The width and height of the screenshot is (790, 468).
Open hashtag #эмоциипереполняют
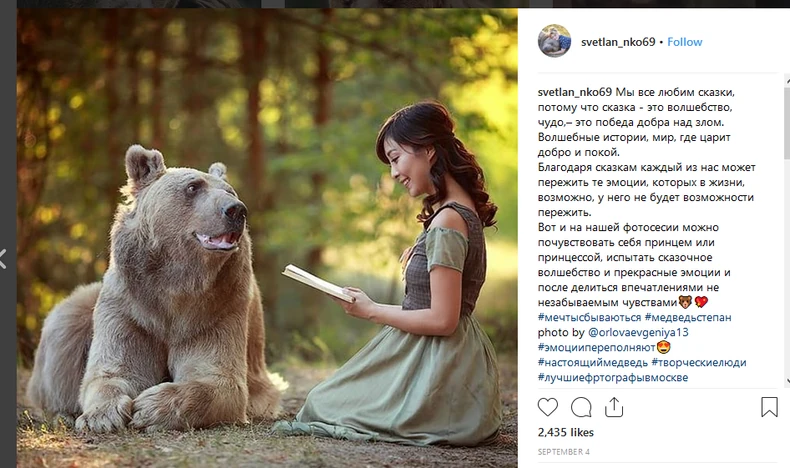[597, 347]
